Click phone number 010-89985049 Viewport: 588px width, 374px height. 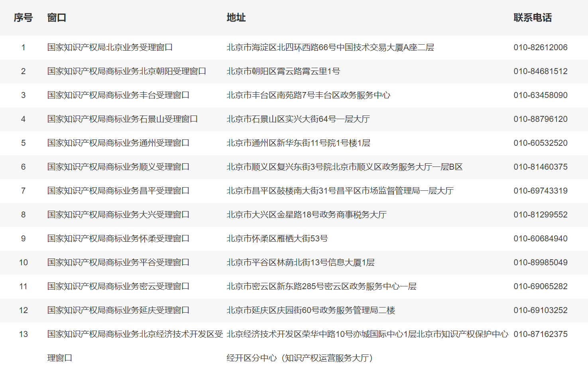tap(541, 262)
